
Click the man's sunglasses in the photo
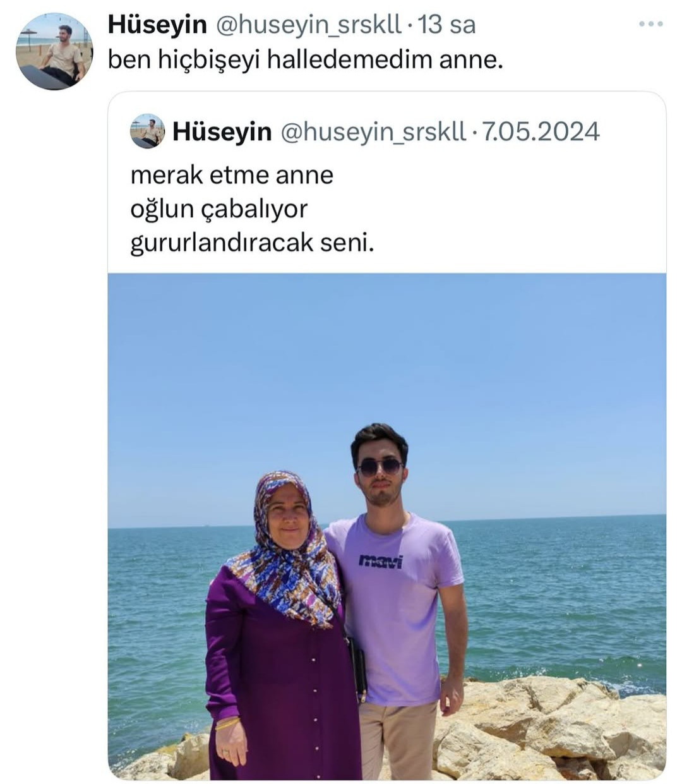[380, 466]
